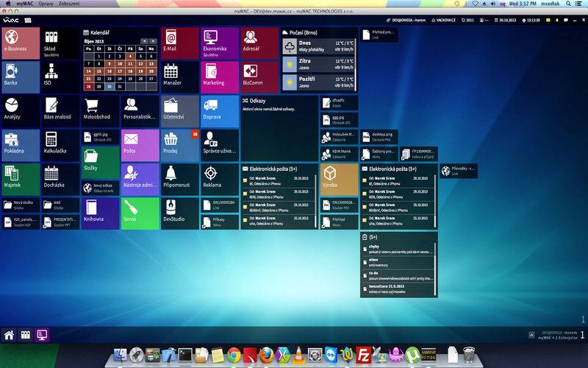Open the Apple menu
Viewport: 588px width, 368px height.
8,4
